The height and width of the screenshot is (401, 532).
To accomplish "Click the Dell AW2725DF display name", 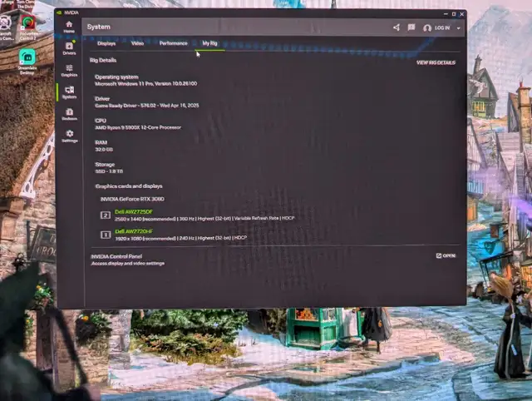I will (x=134, y=211).
